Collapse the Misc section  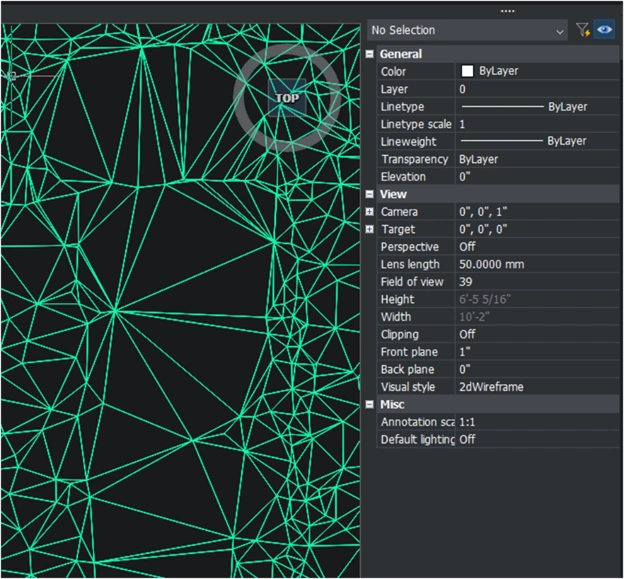click(370, 404)
